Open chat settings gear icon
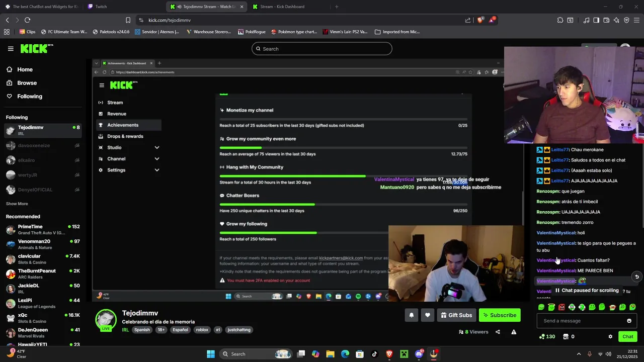The height and width of the screenshot is (362, 644). [x=610, y=336]
